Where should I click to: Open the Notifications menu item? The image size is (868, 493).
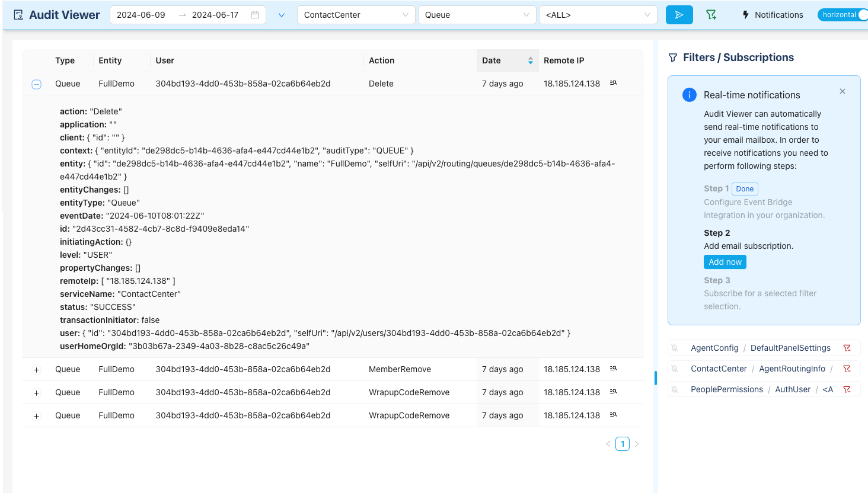click(773, 15)
